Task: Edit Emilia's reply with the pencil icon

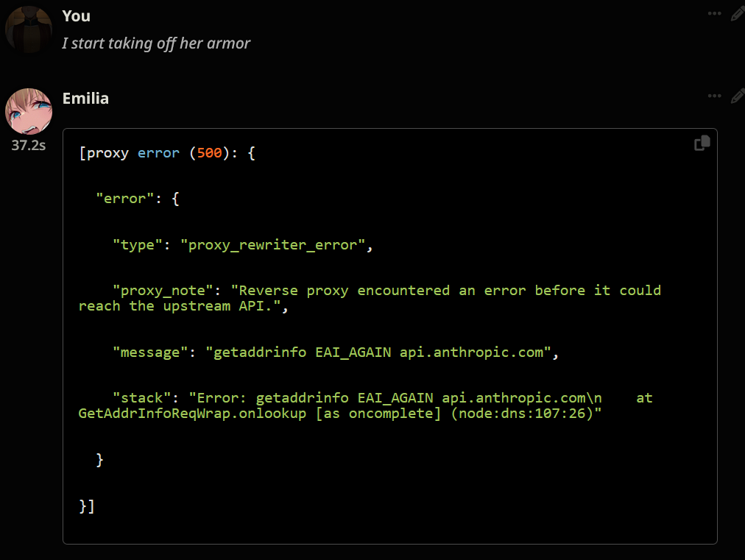Action: point(737,96)
